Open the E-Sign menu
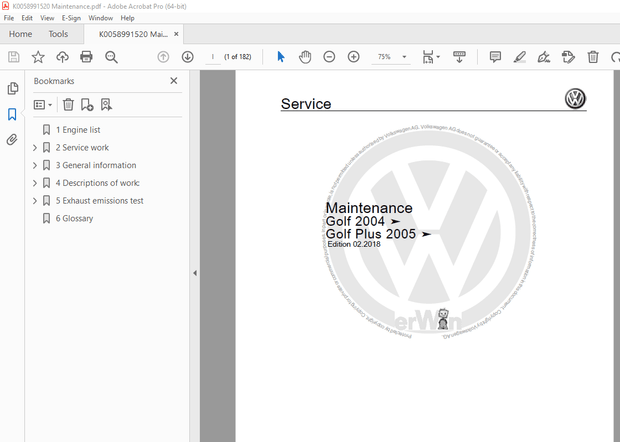Viewport: 620px width, 442px height. [71, 18]
